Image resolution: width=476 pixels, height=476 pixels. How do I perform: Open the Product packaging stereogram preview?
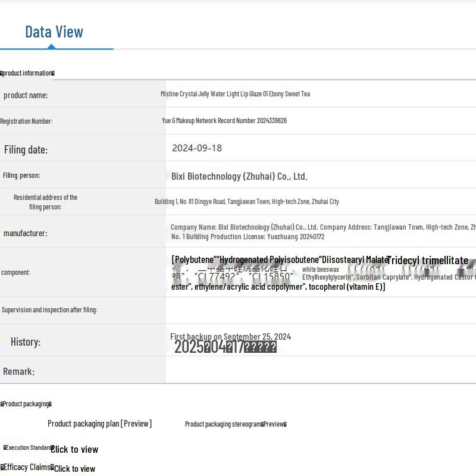236,424
